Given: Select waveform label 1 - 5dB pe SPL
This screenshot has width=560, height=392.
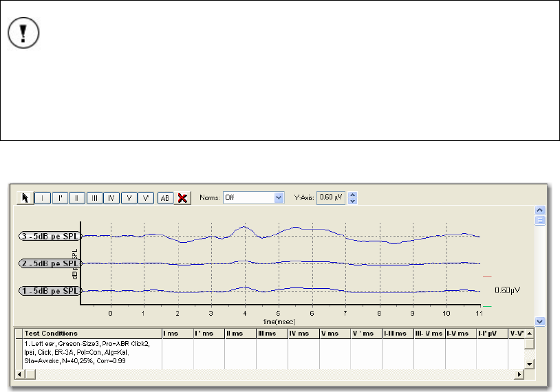Looking at the screenshot, I should (50, 291).
